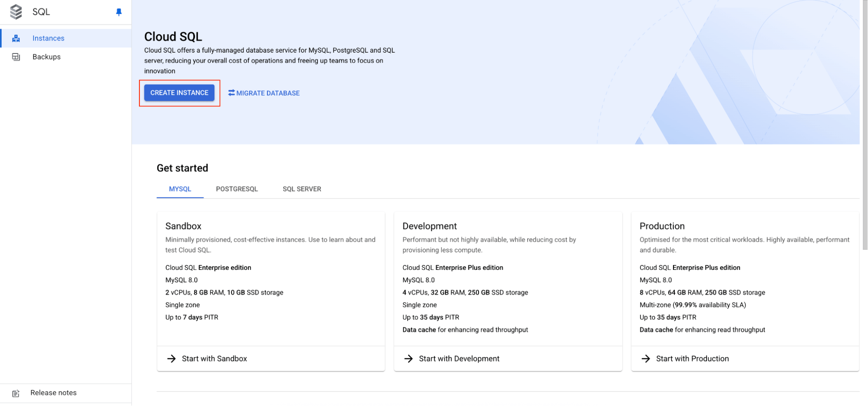Screen dimensions: 868x406
Task: Click the Production card title
Action: pos(662,226)
